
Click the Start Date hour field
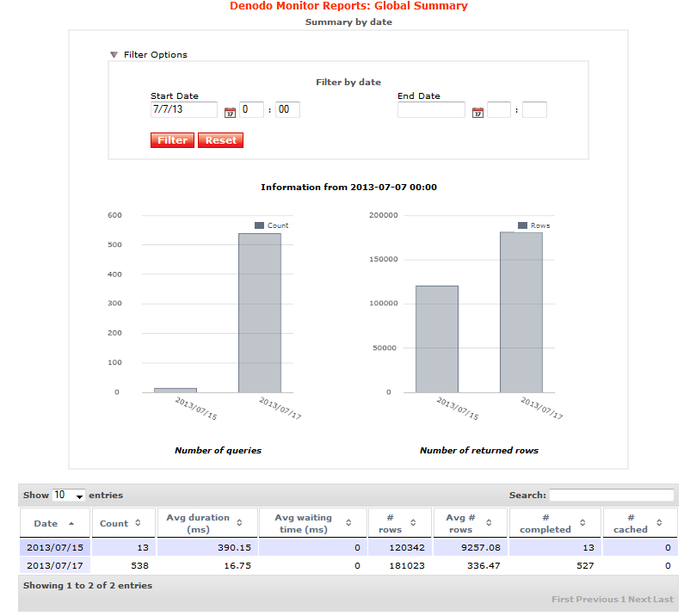tap(252, 109)
